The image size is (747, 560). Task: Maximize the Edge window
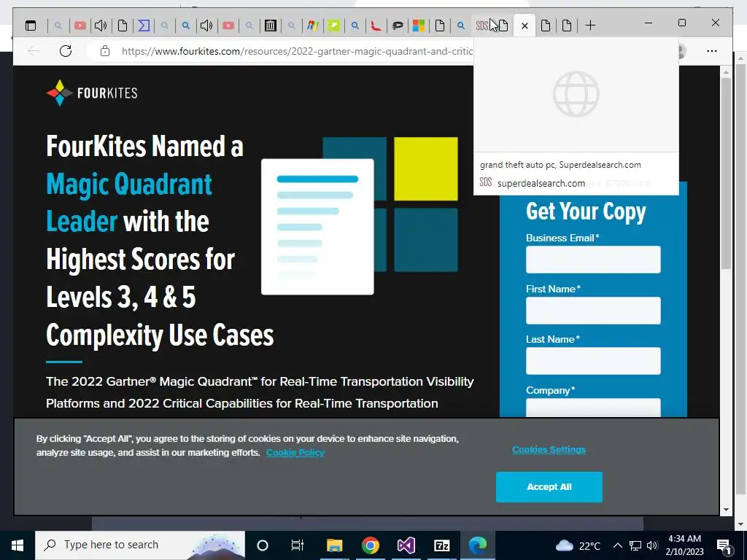(682, 23)
